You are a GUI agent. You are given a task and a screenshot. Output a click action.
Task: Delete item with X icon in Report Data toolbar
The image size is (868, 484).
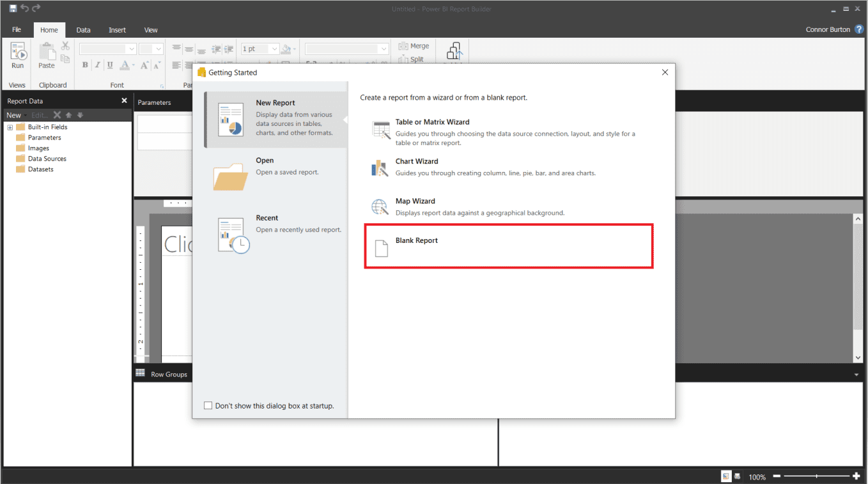click(x=57, y=115)
